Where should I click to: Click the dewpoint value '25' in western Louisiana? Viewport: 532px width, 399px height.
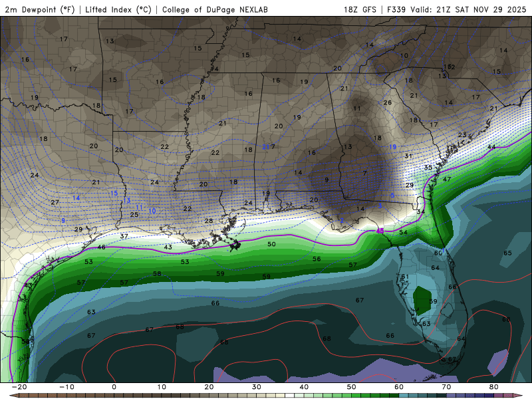pyautogui.click(x=134, y=214)
